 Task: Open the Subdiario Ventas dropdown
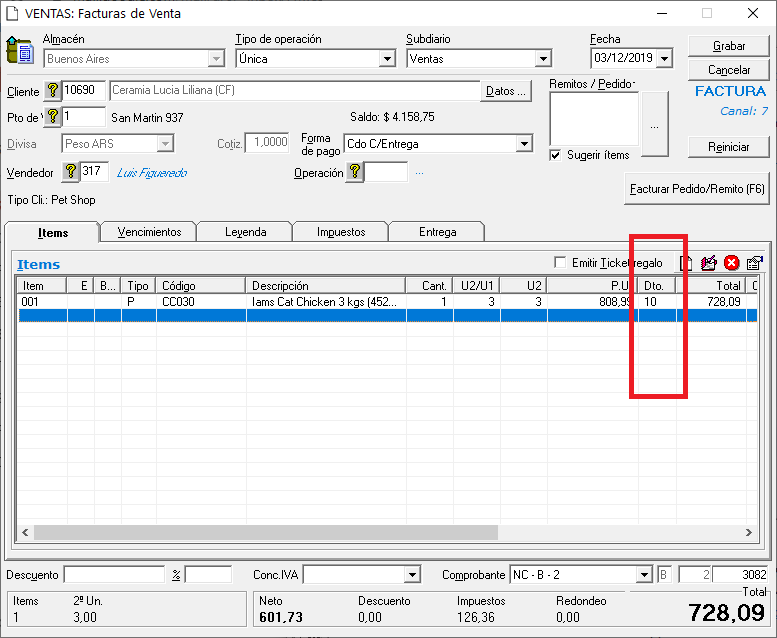(542, 59)
